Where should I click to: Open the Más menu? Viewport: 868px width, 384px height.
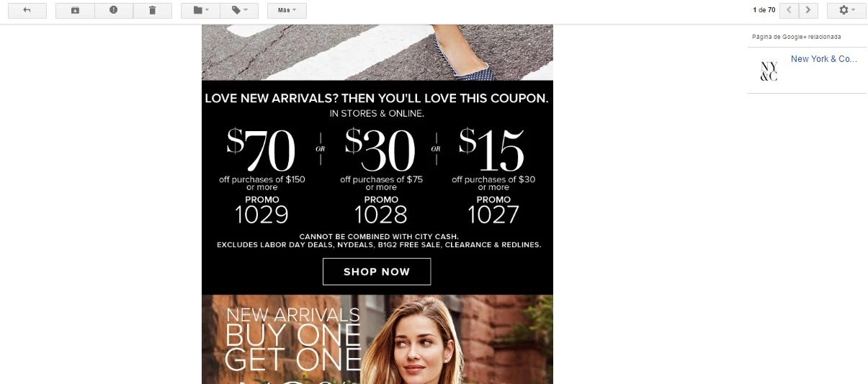click(x=287, y=11)
